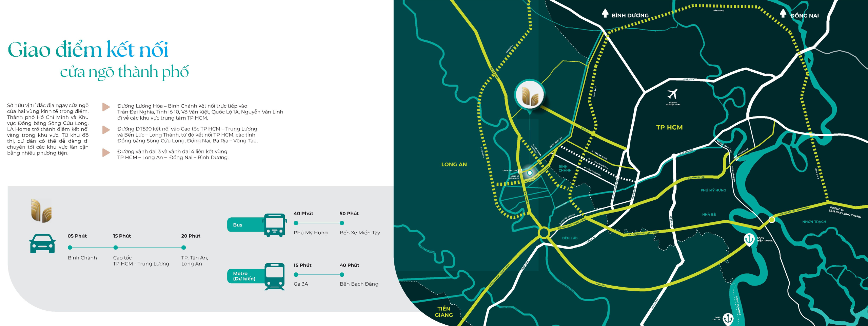This screenshot has width=868, height=326.
Task: Click the up arrow beside Bình Dương
Action: coord(605,13)
